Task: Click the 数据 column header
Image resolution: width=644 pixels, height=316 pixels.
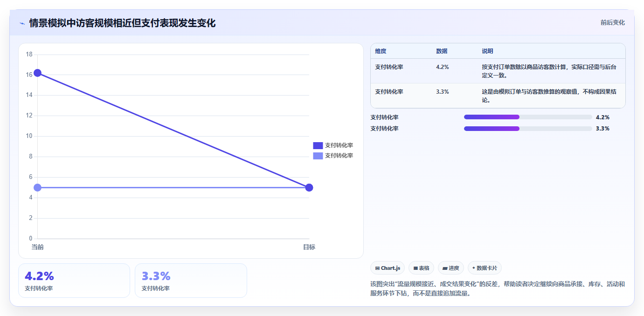Action: pos(442,51)
